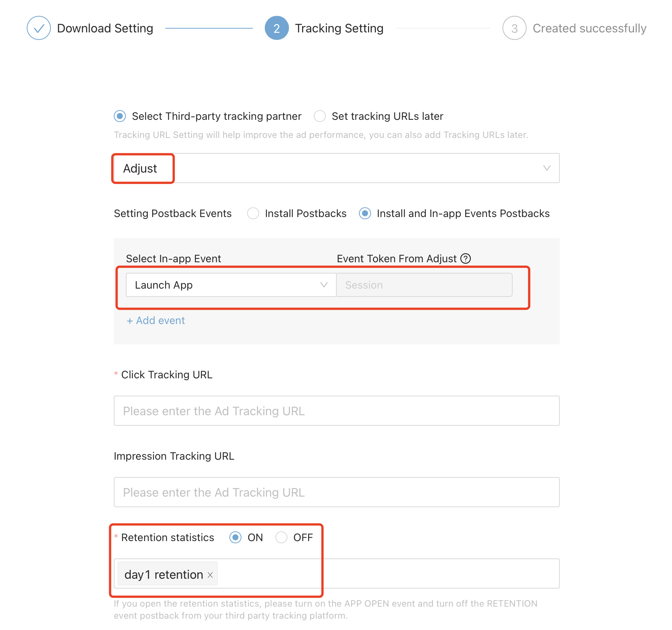Turn Retention statistics OFF
The image size is (672, 630).
point(281,537)
